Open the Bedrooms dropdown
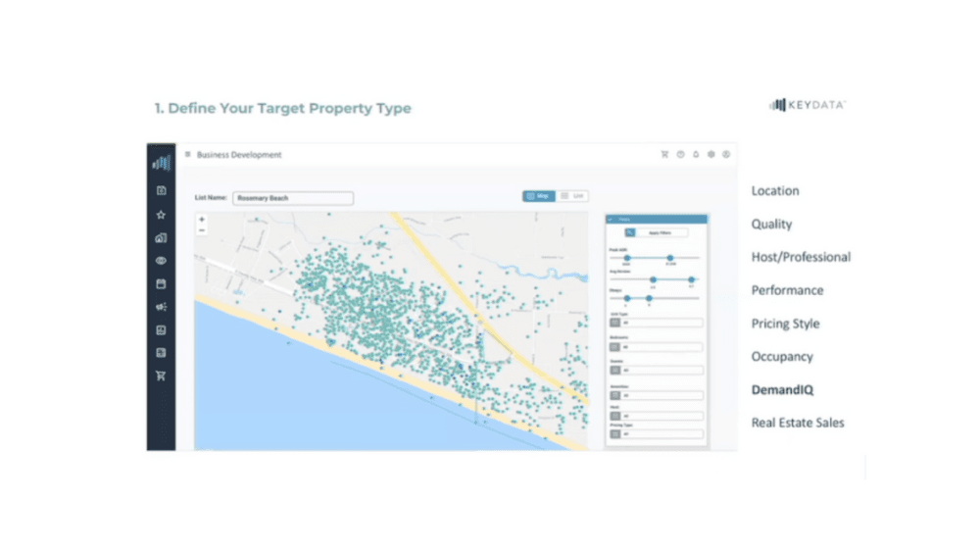Screen dimensions: 980x552 [657, 347]
